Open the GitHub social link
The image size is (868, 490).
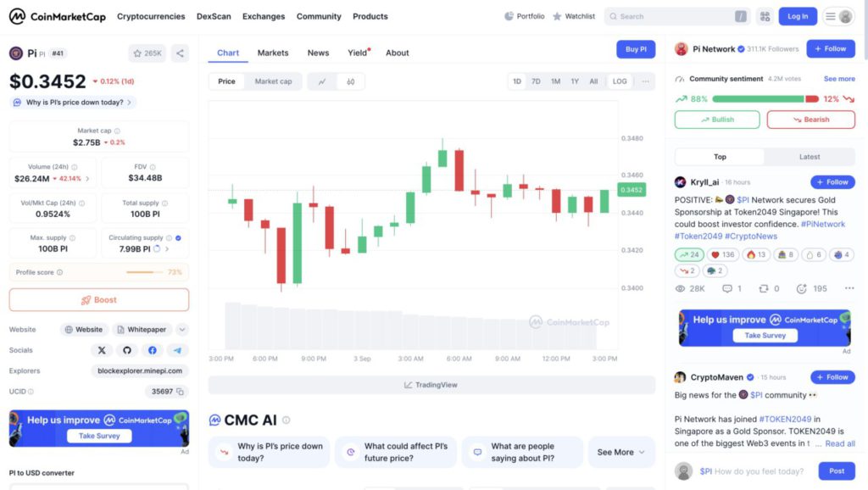pyautogui.click(x=127, y=350)
